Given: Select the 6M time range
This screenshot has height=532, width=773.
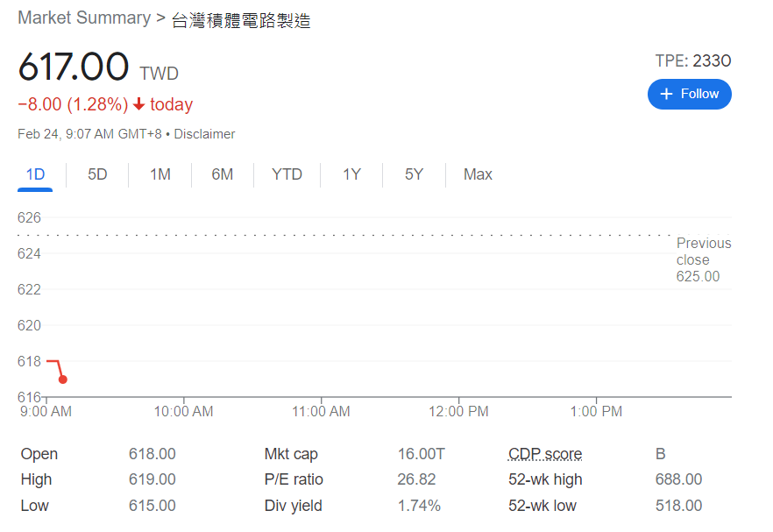Looking at the screenshot, I should [x=222, y=174].
